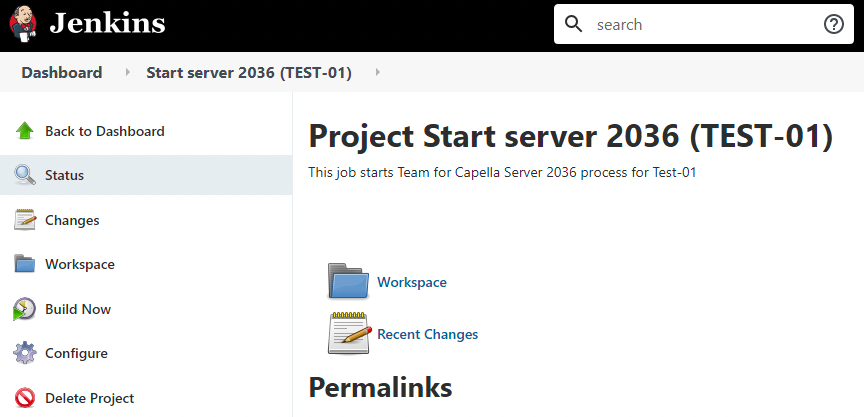Focus the search input box
Image resolution: width=864 pixels, height=417 pixels.
click(x=700, y=24)
